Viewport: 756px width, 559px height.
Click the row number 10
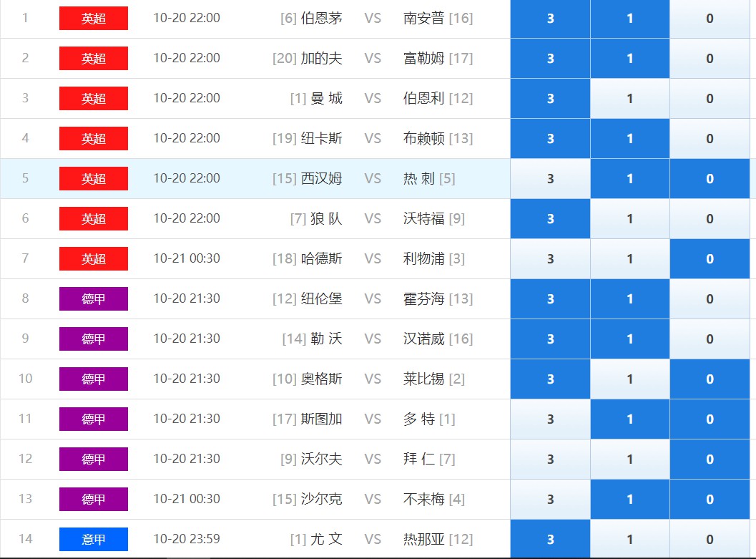pyautogui.click(x=25, y=379)
